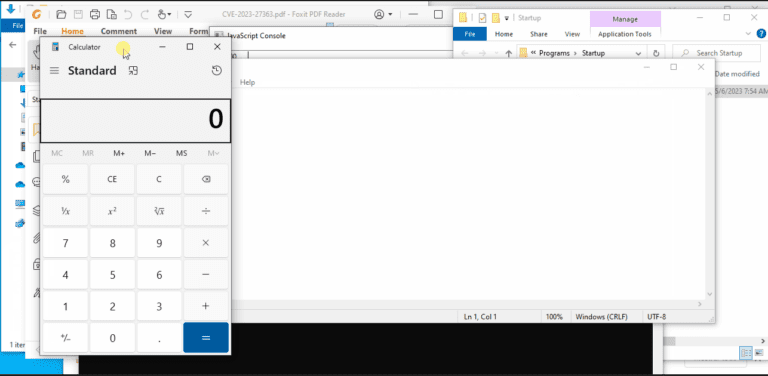Screen dimensions: 768x376
Task: Click the 1 key in Calculator
Action: pos(65,306)
